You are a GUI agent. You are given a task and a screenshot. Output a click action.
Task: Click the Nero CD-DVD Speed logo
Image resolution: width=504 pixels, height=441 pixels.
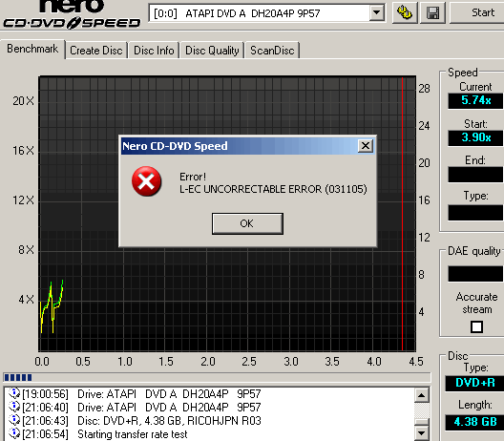72,14
